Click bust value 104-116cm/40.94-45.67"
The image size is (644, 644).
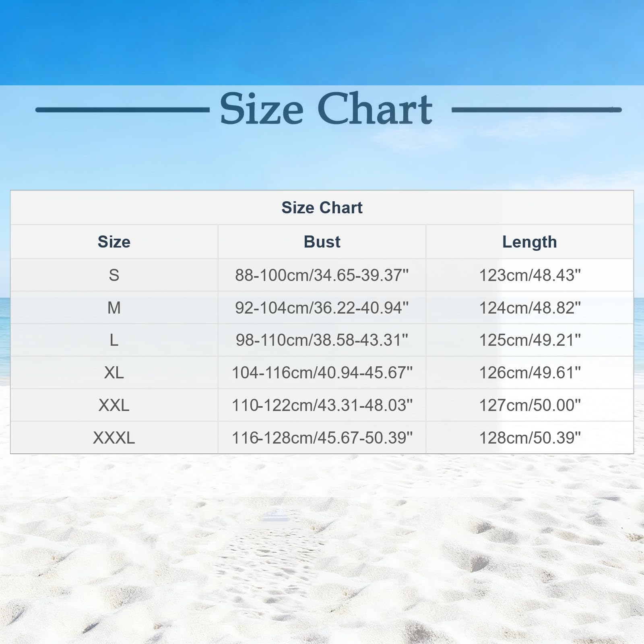tap(322, 373)
